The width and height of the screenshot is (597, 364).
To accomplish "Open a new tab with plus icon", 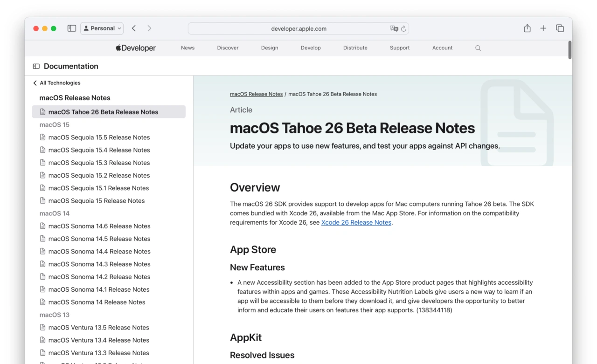I will coord(543,28).
